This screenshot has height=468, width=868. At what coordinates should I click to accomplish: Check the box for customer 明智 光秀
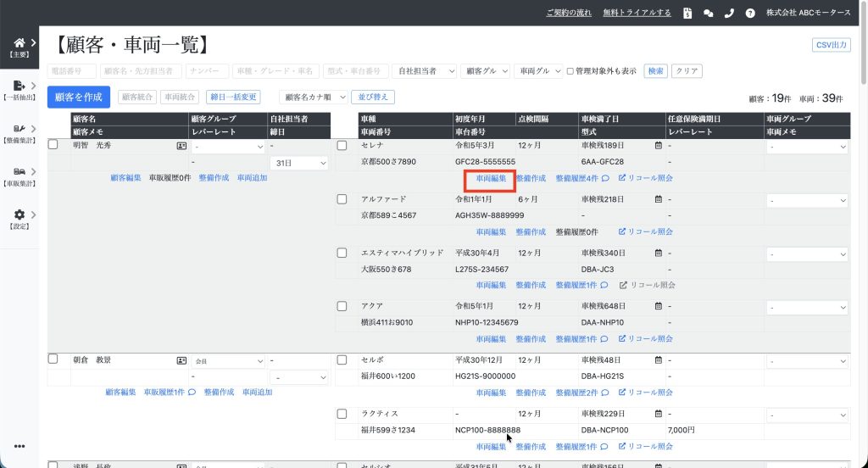[x=53, y=145]
